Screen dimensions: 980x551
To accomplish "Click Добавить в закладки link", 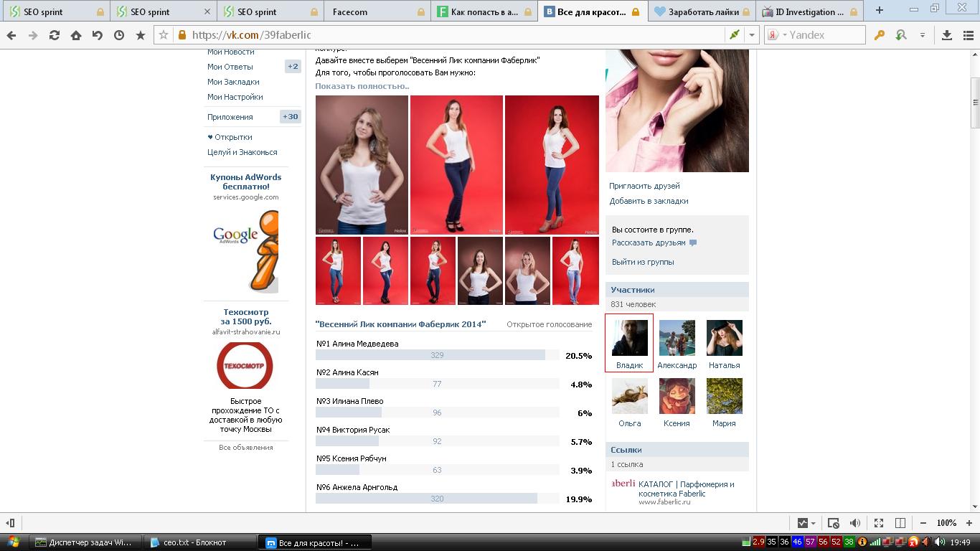I will click(x=649, y=201).
